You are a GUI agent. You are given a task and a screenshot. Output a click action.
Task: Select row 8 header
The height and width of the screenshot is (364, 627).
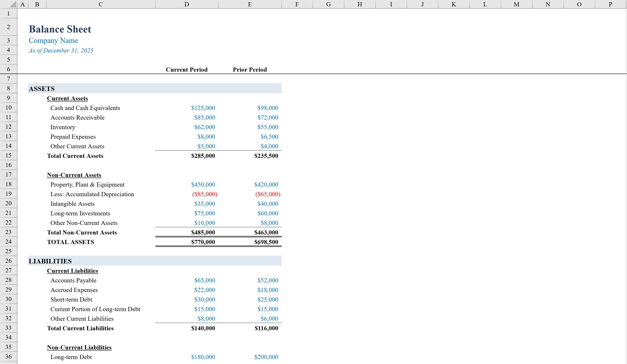click(8, 88)
